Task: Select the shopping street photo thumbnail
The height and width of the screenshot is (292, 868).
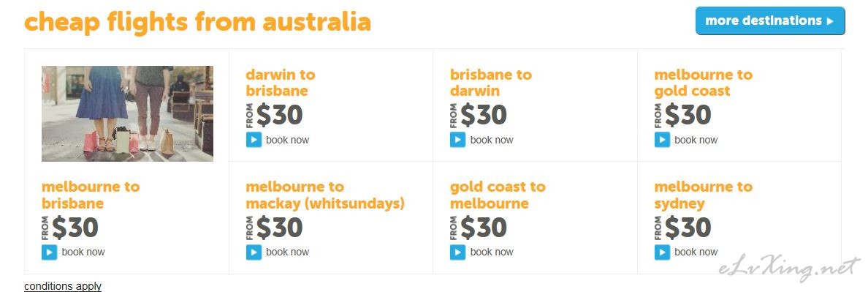Action: [x=127, y=113]
